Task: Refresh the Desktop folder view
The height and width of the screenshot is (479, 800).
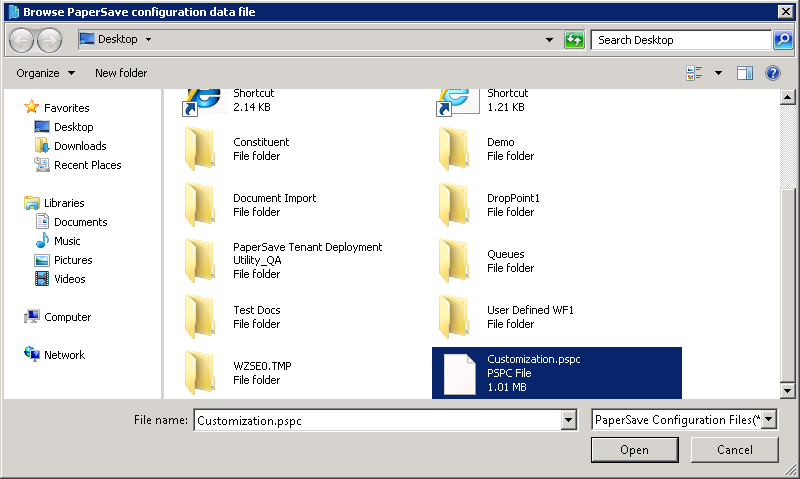Action: (x=574, y=40)
